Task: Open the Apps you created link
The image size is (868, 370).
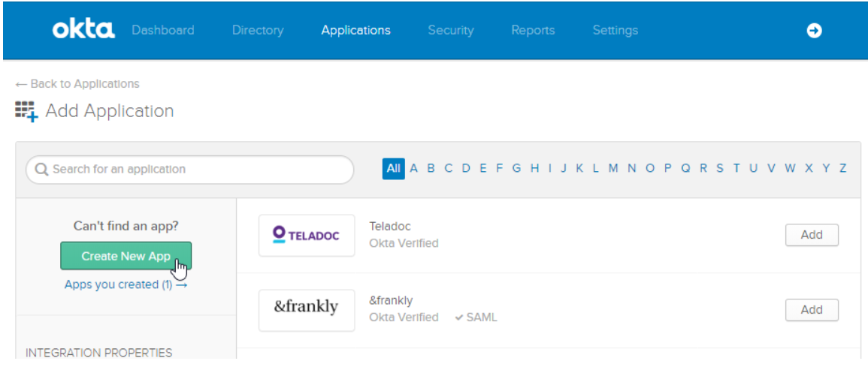Action: [x=126, y=284]
